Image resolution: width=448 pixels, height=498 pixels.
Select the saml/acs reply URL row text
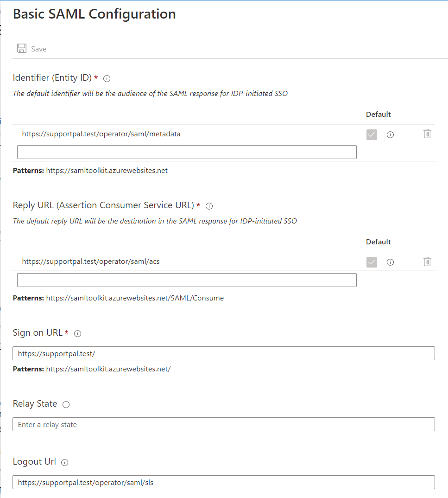pyautogui.click(x=91, y=262)
